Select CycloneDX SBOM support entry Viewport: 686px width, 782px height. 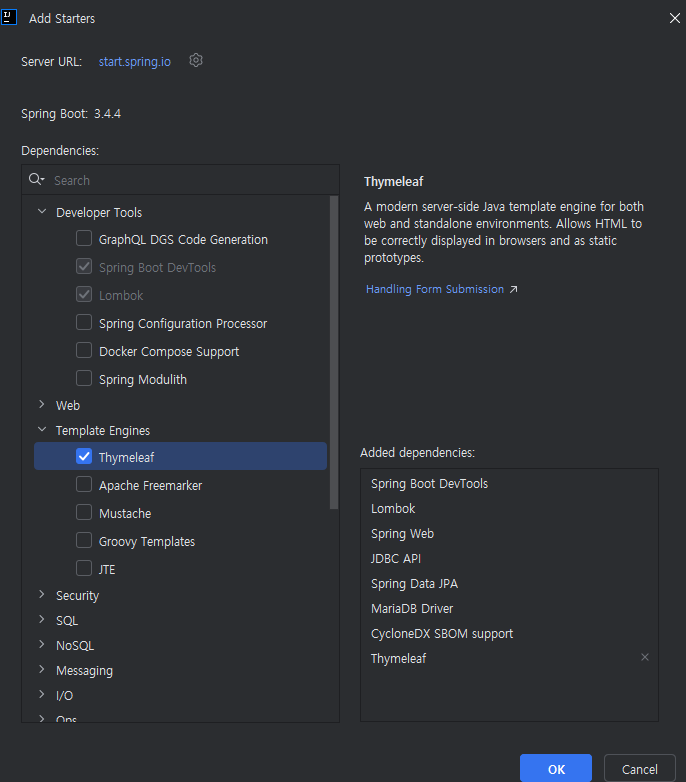click(x=442, y=633)
